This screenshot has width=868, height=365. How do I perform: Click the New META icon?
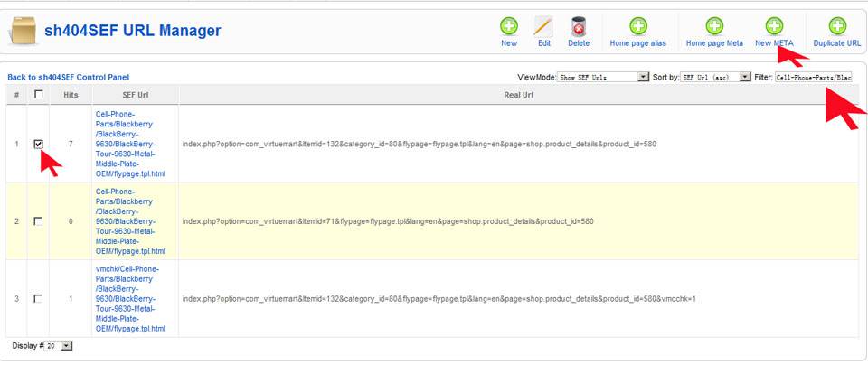tap(774, 27)
